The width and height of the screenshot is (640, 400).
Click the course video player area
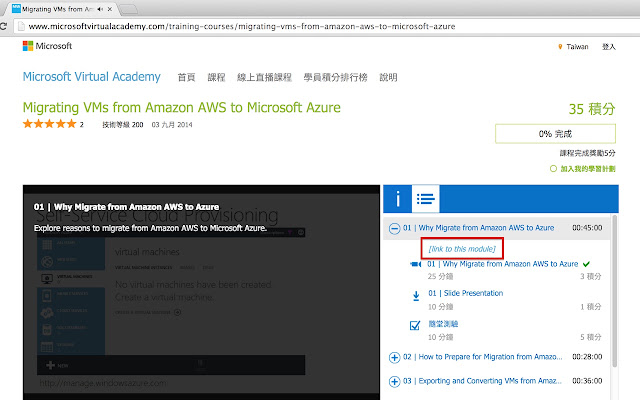click(x=201, y=292)
